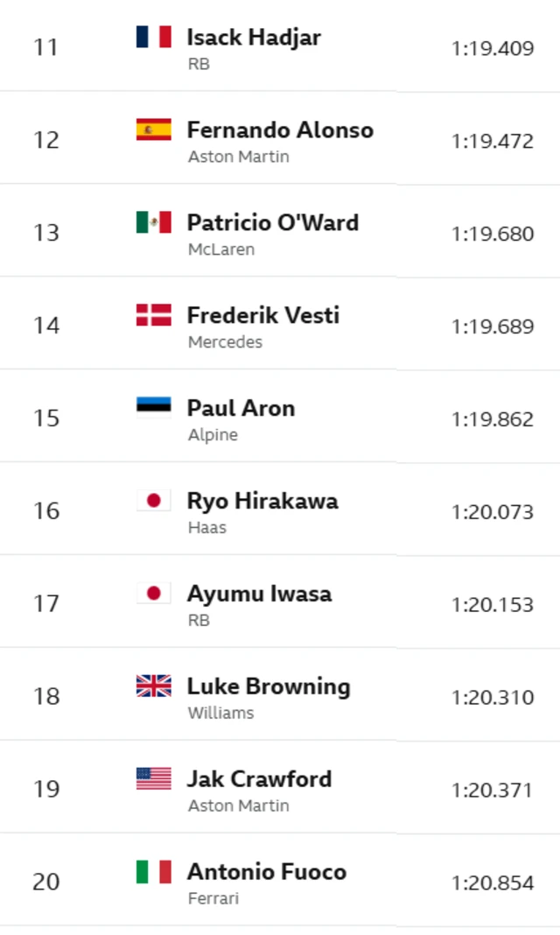
Task: Click the American flag beside Jak Crawford
Action: [x=153, y=779]
